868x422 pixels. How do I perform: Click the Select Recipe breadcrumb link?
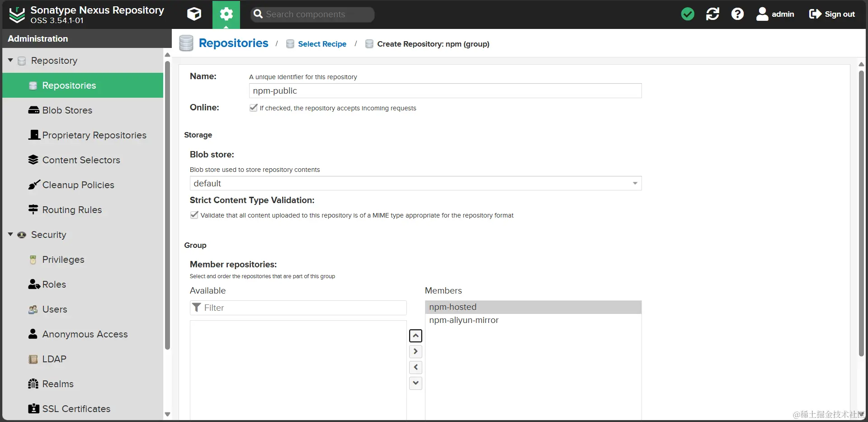(322, 44)
